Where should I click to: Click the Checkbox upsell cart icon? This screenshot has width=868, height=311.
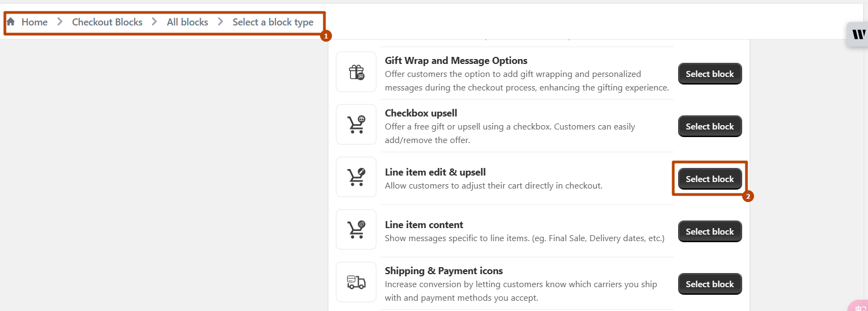pyautogui.click(x=356, y=125)
